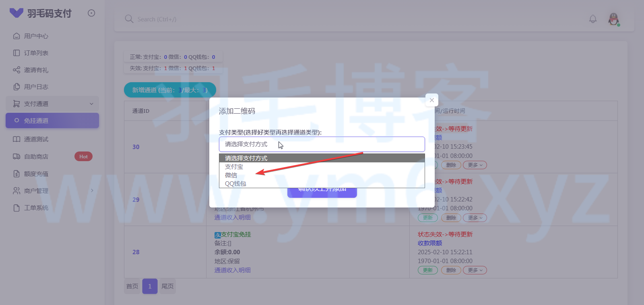
Task: Click the search magnifier icon
Action: 129,19
